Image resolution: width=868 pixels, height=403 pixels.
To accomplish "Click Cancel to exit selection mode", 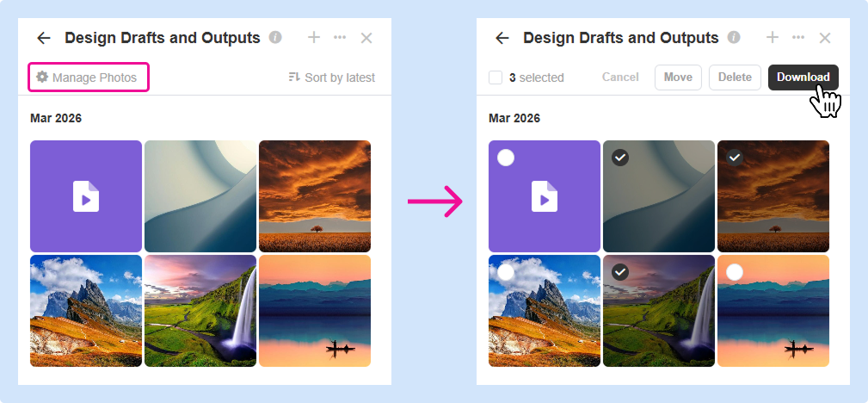I will 620,77.
